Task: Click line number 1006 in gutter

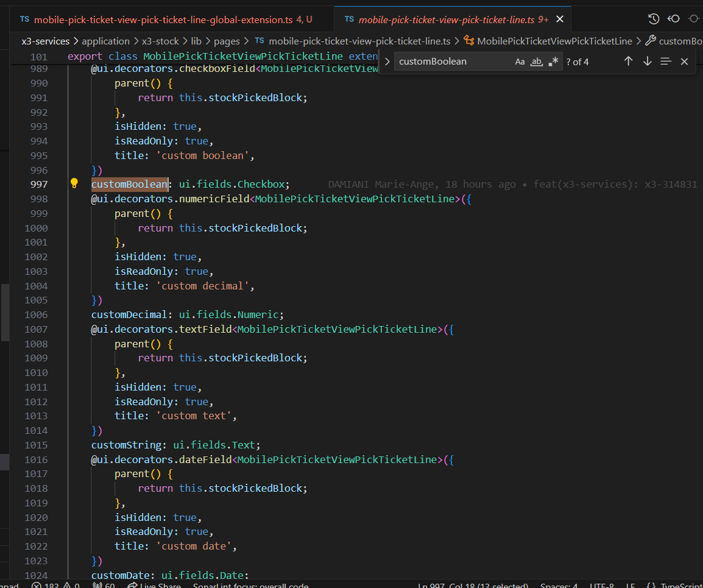Action: tap(36, 315)
